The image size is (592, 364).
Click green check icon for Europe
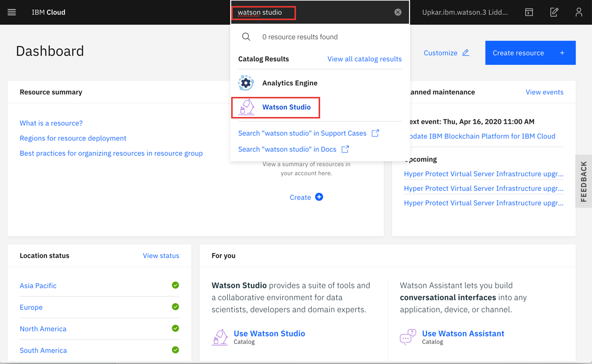(x=175, y=307)
